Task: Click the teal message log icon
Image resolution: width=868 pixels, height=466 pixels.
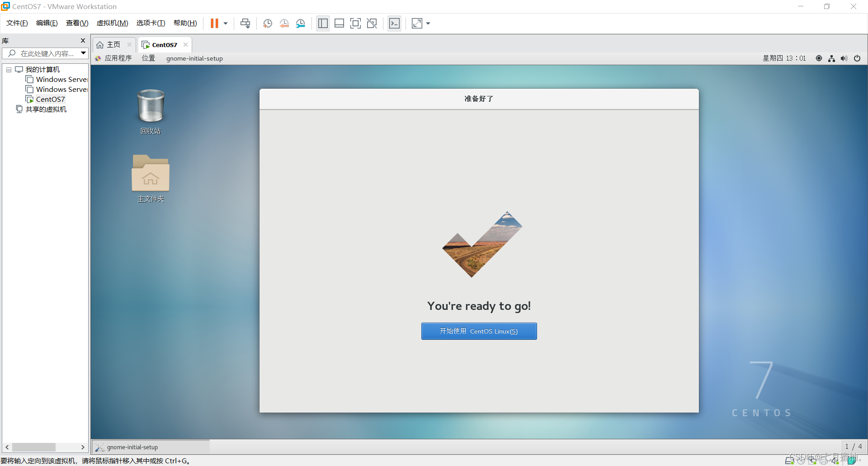Action: coord(852,461)
